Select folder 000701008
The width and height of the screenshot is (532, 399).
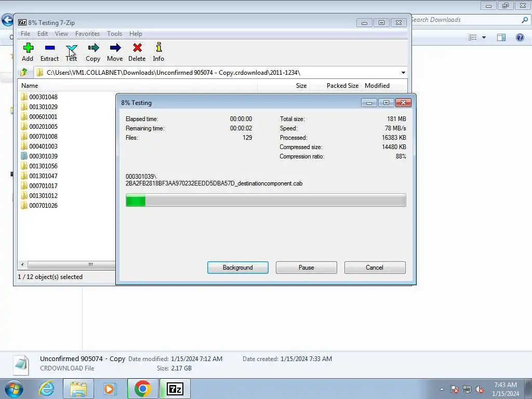(x=43, y=137)
